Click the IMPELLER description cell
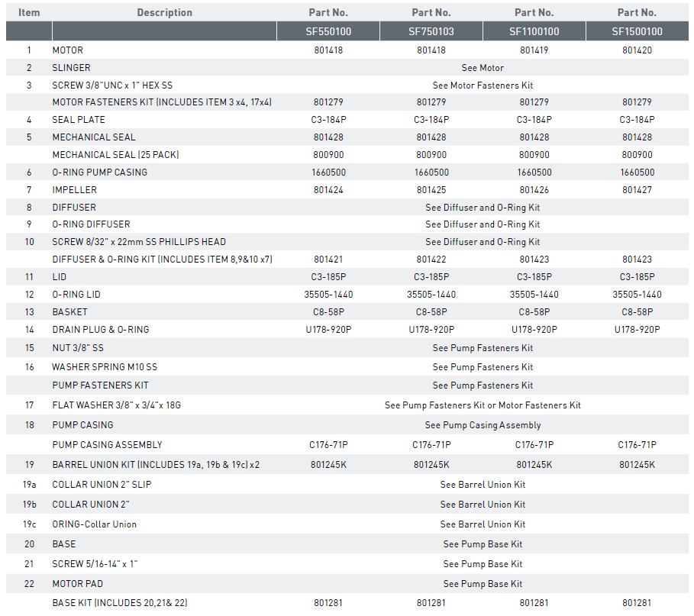 click(x=74, y=190)
